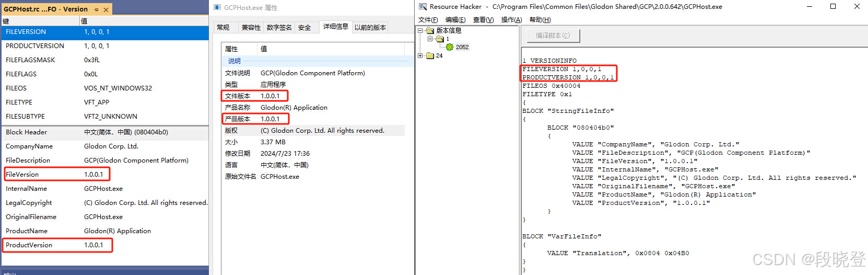Select the 语言 property row
This screenshot has height=275, width=868.
click(313, 165)
